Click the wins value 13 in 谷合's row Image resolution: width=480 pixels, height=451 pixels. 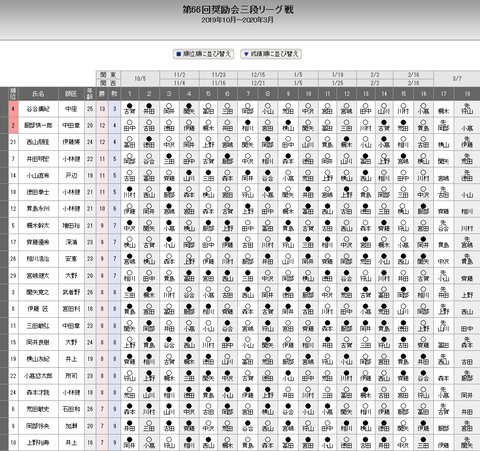(x=102, y=109)
